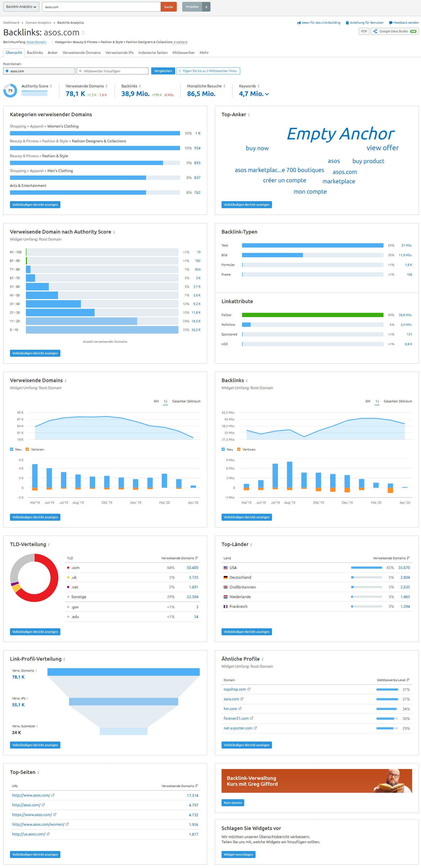Click the Kurs starten button
The width and height of the screenshot is (421, 868).
point(233,803)
